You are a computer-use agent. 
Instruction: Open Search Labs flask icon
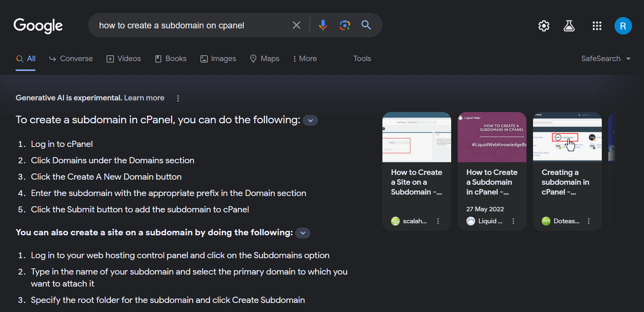[569, 26]
